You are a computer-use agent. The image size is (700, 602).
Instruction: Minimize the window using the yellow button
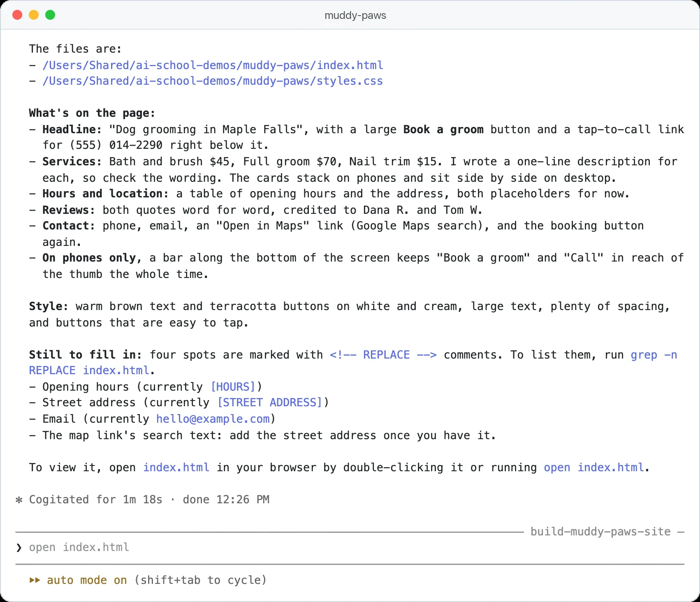pos(34,15)
